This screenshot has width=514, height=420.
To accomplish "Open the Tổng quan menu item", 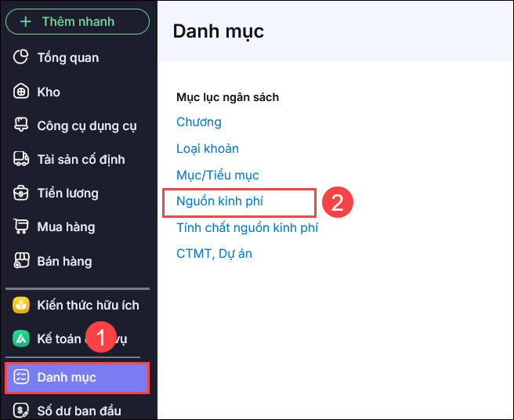I will tap(68, 57).
